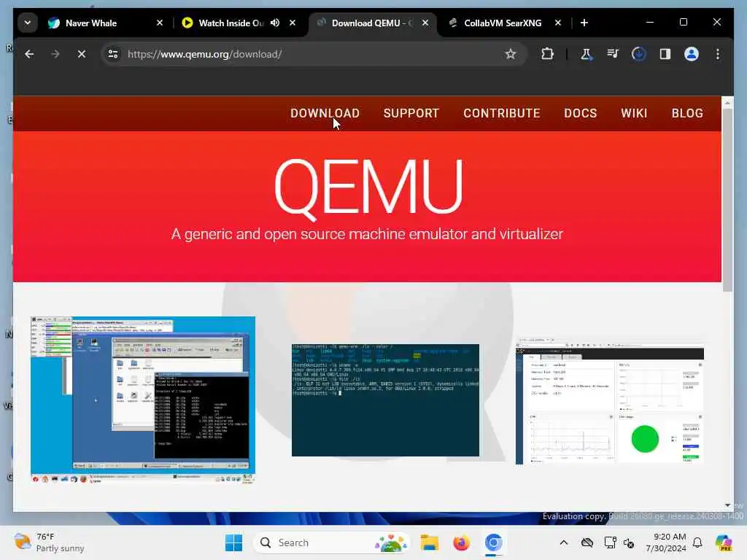Click the page vertical scrollbar thumb
The image size is (747, 560).
pos(727,200)
